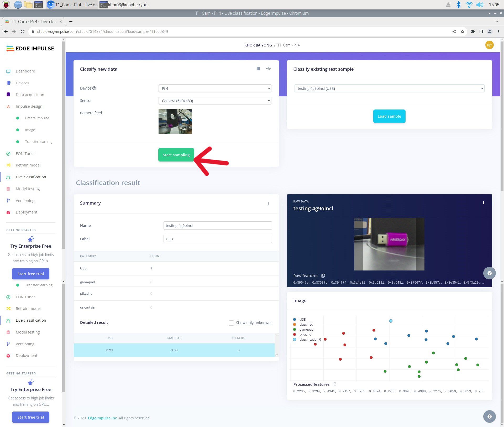Toggle USB legend entry in feature plot

pyautogui.click(x=302, y=319)
